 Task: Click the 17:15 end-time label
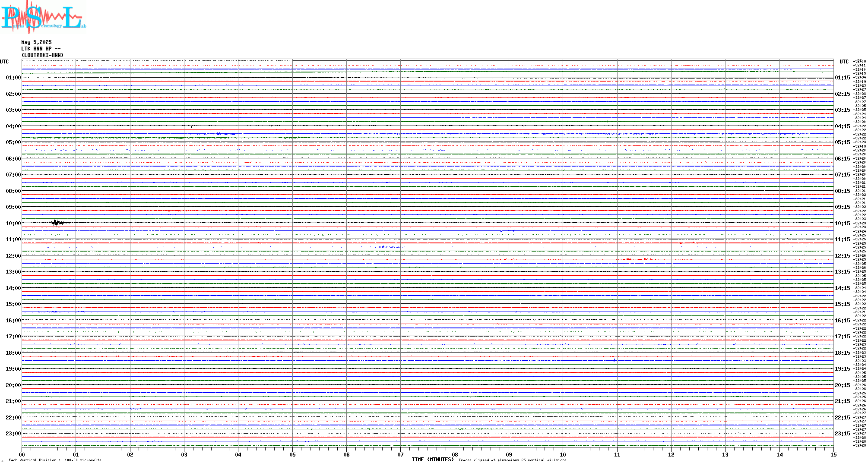[x=843, y=337]
